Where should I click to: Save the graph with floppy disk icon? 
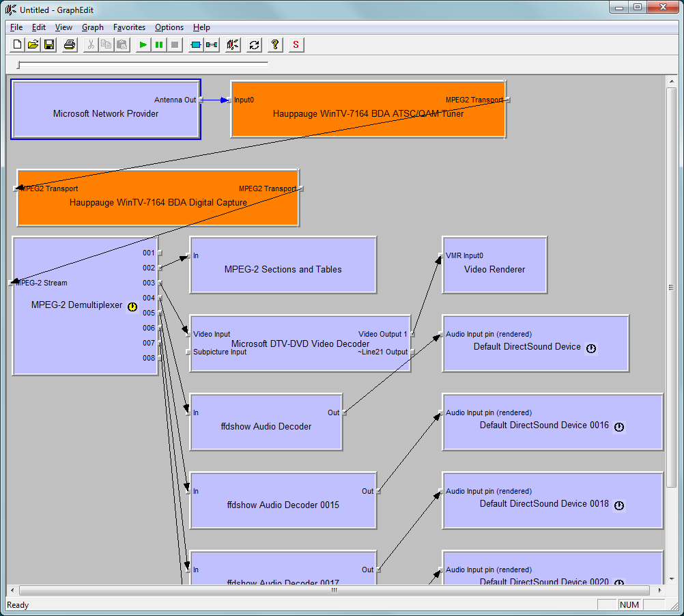click(49, 44)
